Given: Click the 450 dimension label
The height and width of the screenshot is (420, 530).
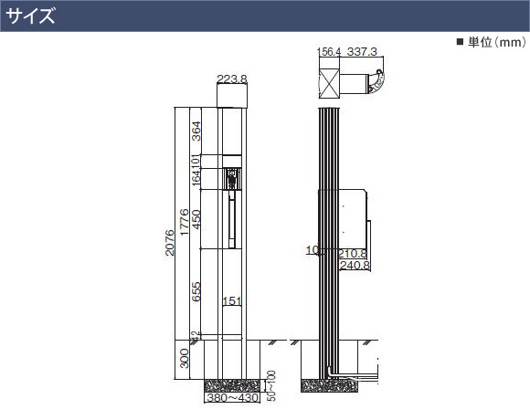Looking at the screenshot, I should point(196,220).
